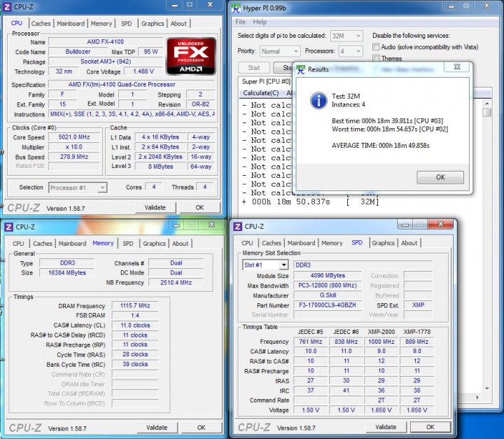Click the Multiplier x 18.0 value
504x439 pixels.
coord(74,147)
